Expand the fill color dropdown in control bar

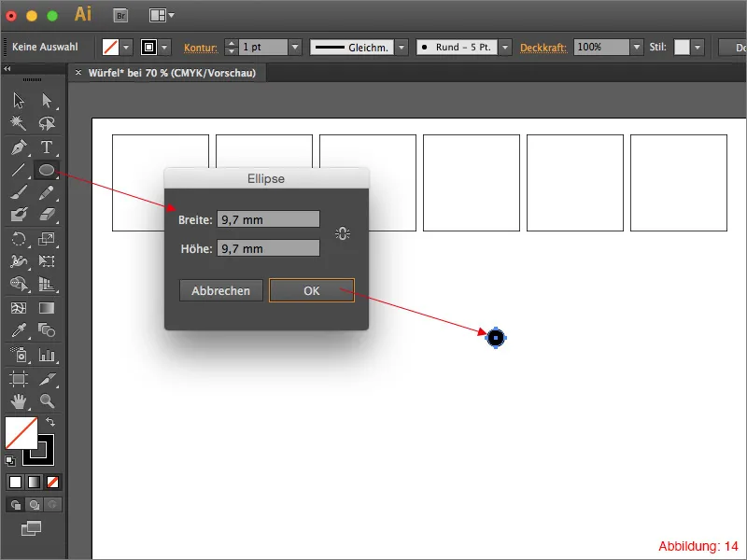pyautogui.click(x=126, y=48)
